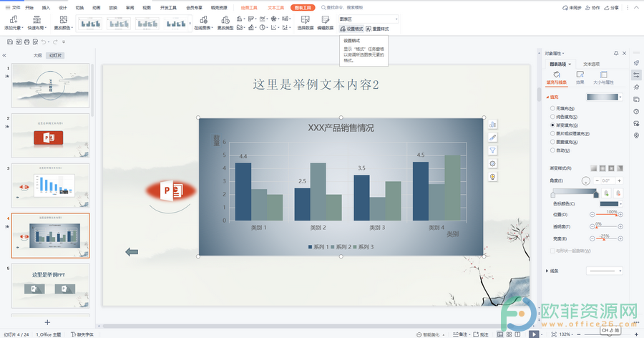Click the 备注 notes button in status bar
The width and height of the screenshot is (644, 338).
tap(460, 334)
